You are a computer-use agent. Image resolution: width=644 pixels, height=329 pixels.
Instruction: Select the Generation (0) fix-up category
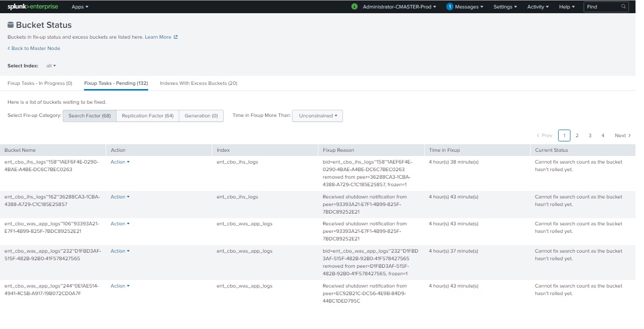pos(201,115)
